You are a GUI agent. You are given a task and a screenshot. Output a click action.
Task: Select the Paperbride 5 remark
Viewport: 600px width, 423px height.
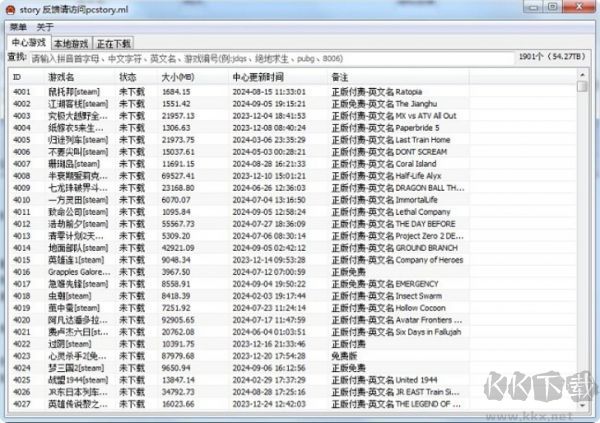(385, 128)
